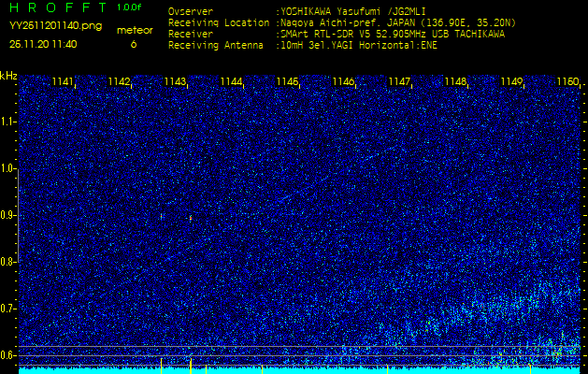588x374 pixels.
Task: Click the 1149 time axis label
Action: click(511, 81)
